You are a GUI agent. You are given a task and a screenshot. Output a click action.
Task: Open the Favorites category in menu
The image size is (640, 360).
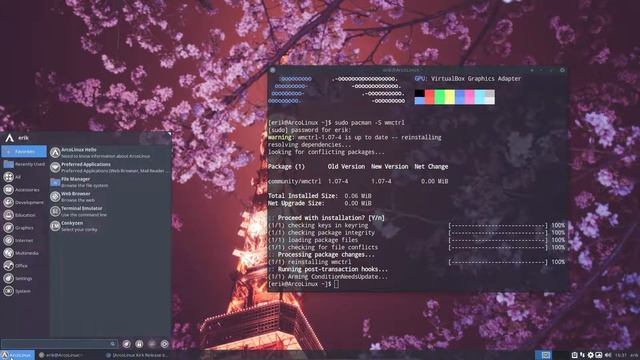coord(24,151)
